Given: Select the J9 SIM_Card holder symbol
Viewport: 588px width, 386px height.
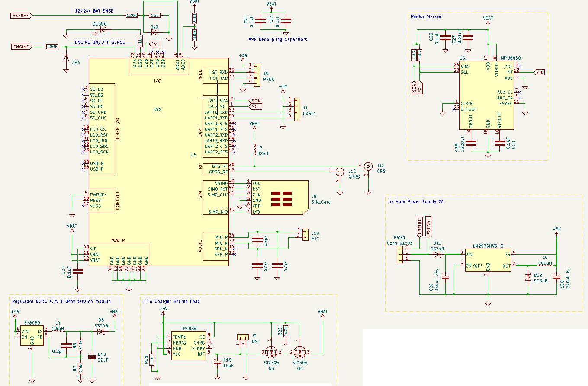Looking at the screenshot, I should click(280, 197).
